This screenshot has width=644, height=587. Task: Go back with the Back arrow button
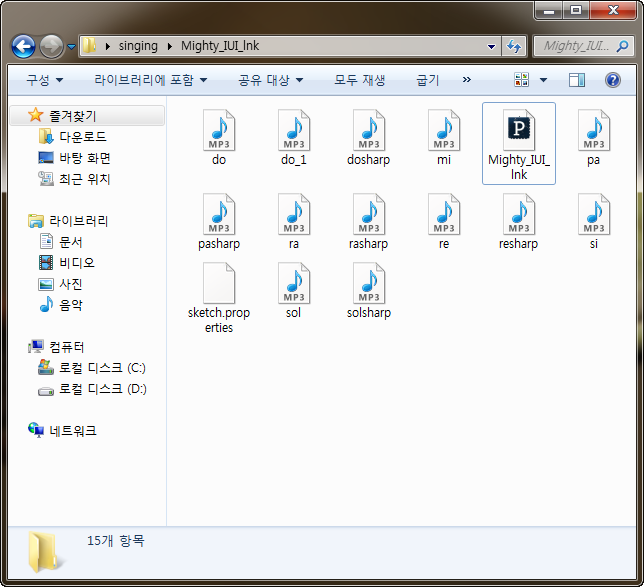tap(23, 46)
